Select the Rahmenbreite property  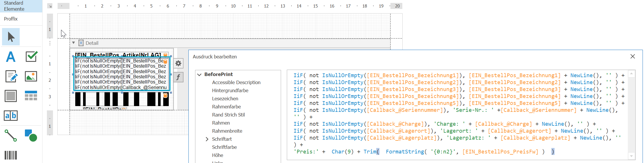click(x=227, y=131)
